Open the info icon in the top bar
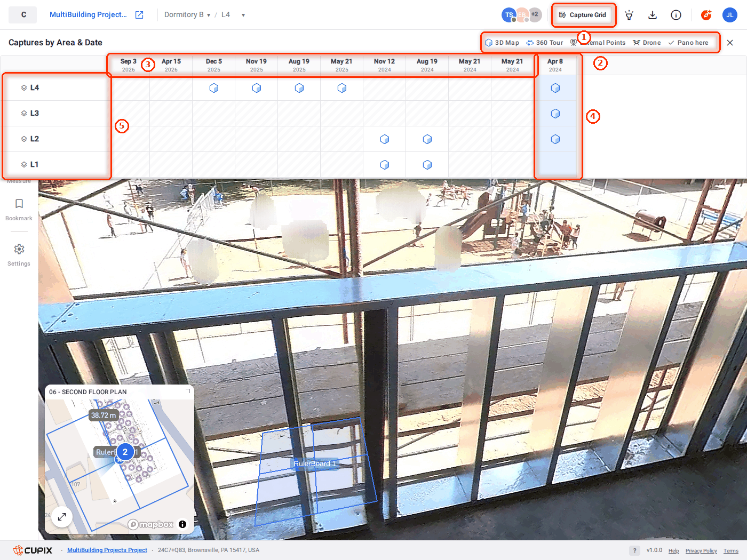 coord(676,15)
